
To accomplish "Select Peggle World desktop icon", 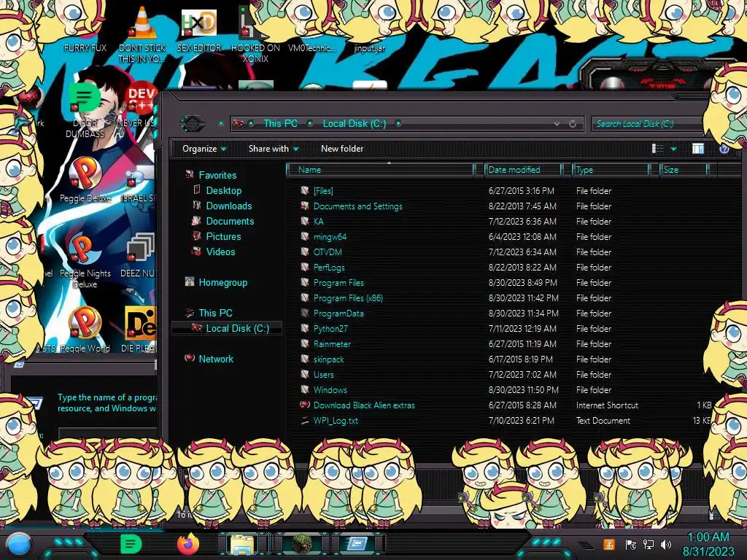I will pos(85,330).
